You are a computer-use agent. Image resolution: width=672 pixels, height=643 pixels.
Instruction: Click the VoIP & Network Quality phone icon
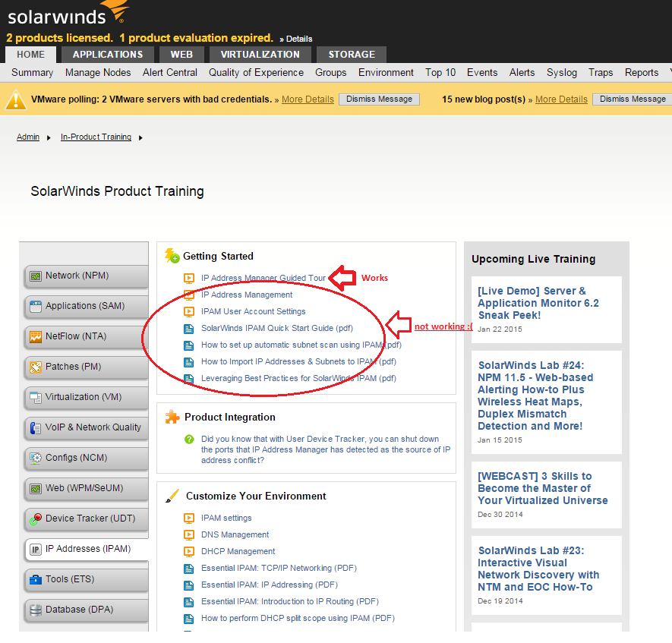36,428
